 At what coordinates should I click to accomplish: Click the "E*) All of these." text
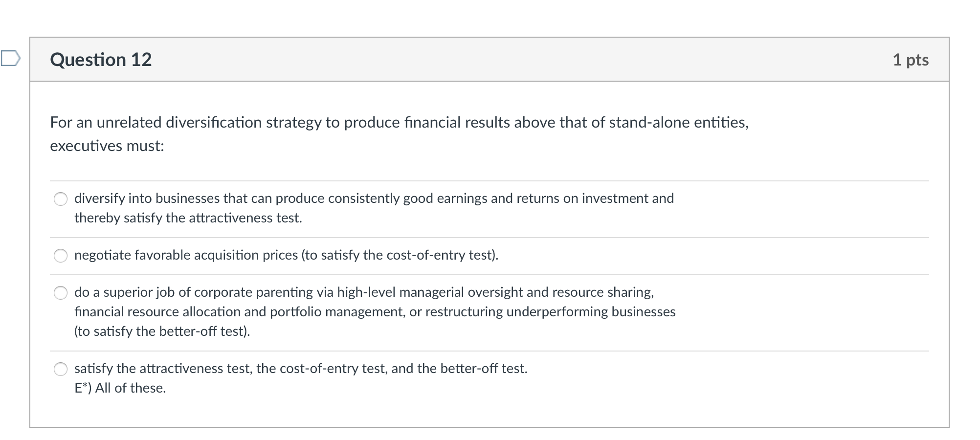[120, 388]
